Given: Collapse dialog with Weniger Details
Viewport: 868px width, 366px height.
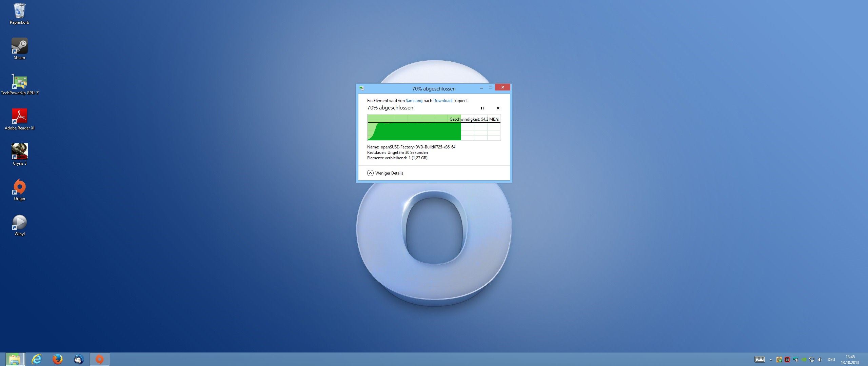Looking at the screenshot, I should point(385,173).
